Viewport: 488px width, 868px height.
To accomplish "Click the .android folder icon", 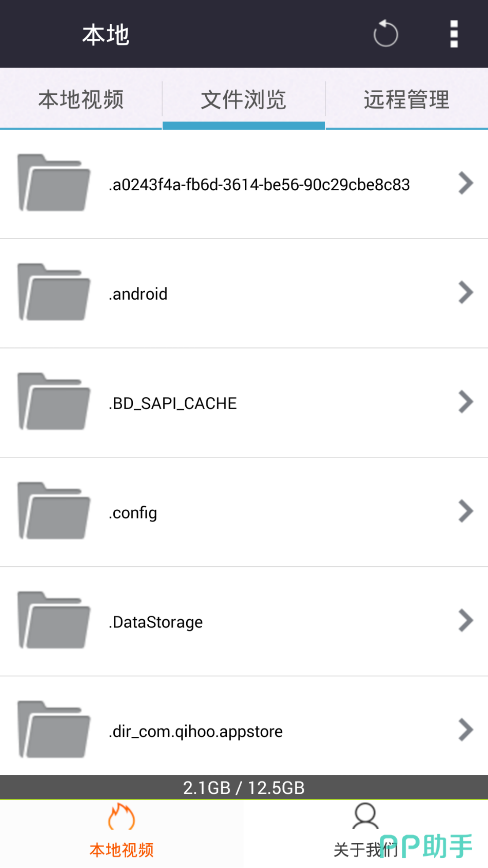I will pyautogui.click(x=53, y=292).
